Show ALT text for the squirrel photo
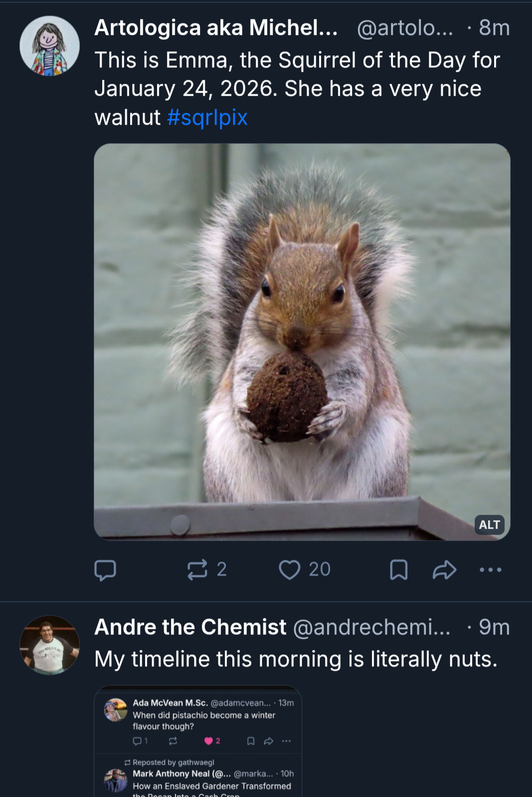Viewport: 532px width, 797px height. (x=489, y=525)
